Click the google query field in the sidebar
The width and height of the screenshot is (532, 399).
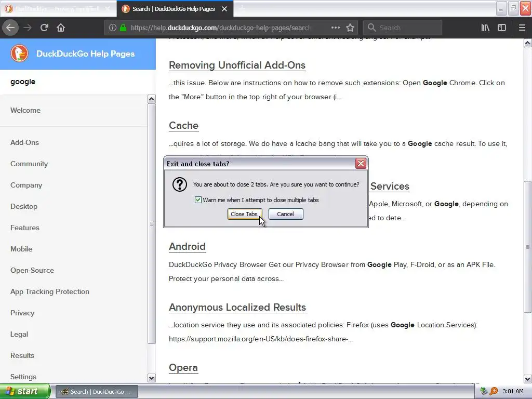point(78,82)
